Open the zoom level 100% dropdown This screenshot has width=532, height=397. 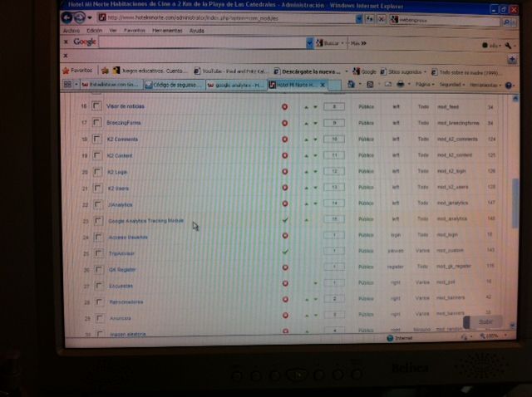[x=505, y=336]
